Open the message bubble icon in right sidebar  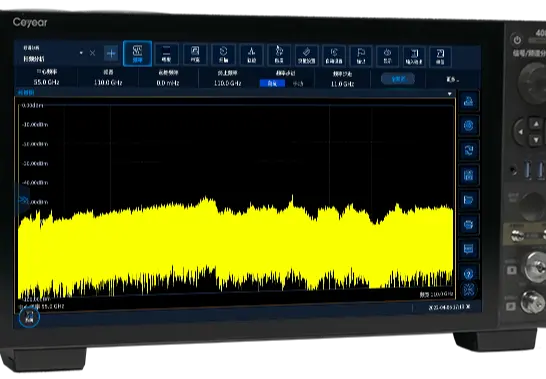(x=469, y=249)
